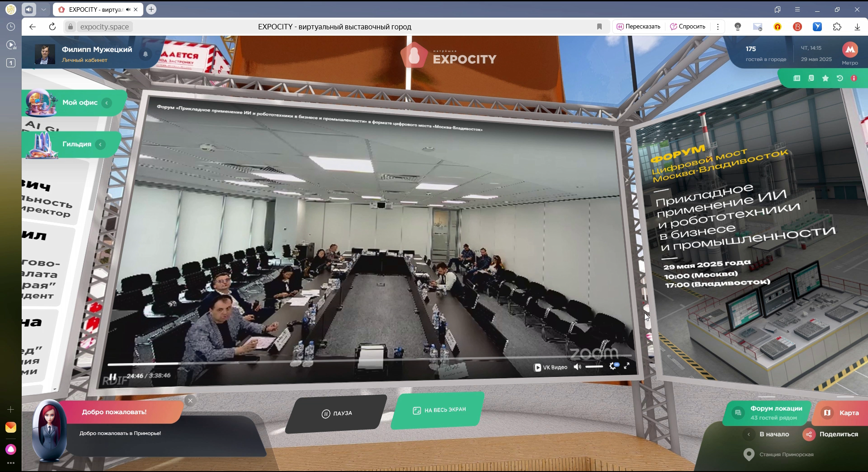This screenshot has height=472, width=868.
Task: Open the document notes icon in green toolbar
Action: (x=811, y=78)
